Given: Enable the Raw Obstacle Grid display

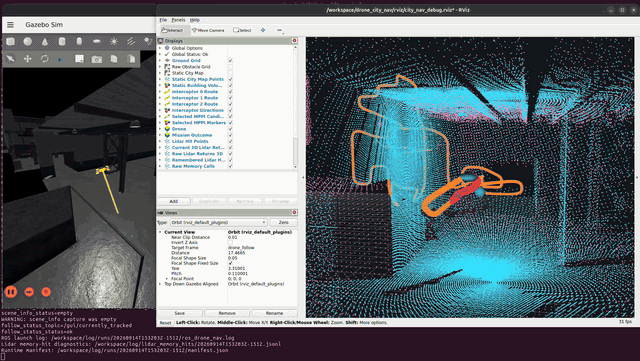Looking at the screenshot, I should [231, 67].
